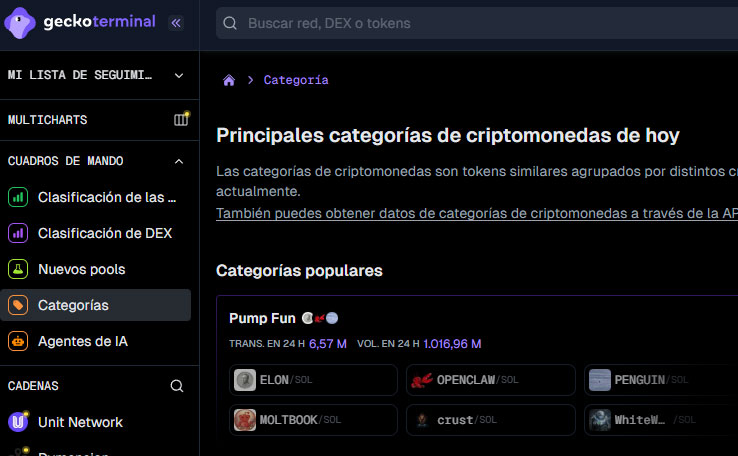Screen dimensions: 738x456
Task: Open the WhiteW.../SOL pool chip
Action: pyautogui.click(x=661, y=420)
